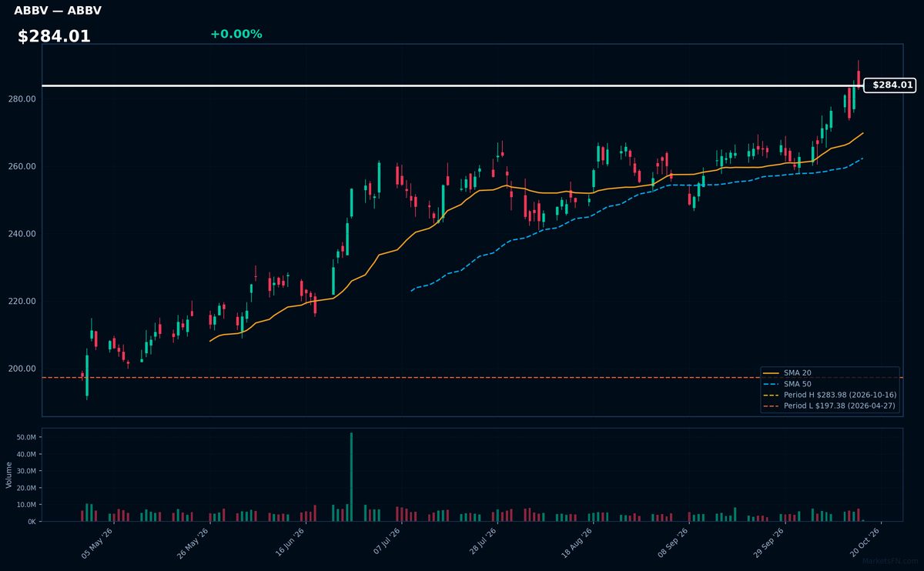Click the 10.0M volume axis label

27,505
